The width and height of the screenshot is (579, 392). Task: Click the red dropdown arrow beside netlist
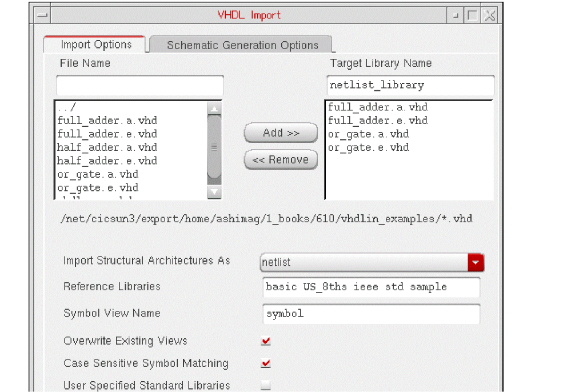(476, 262)
